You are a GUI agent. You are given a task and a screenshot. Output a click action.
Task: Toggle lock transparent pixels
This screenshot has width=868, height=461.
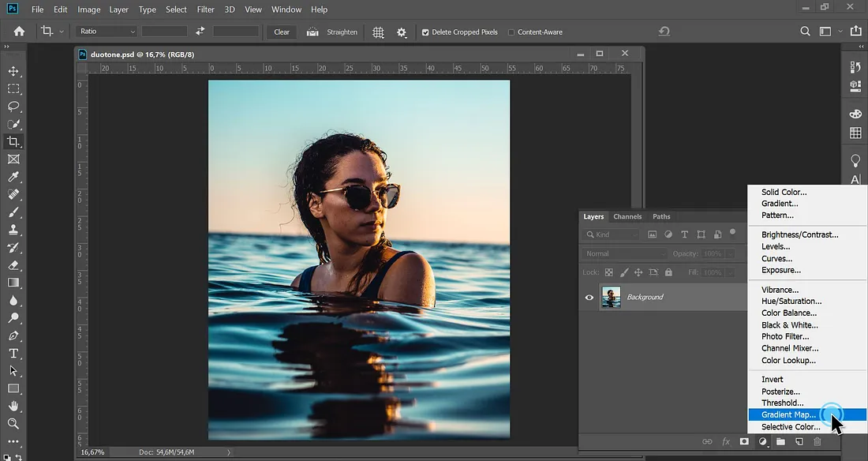click(x=609, y=272)
